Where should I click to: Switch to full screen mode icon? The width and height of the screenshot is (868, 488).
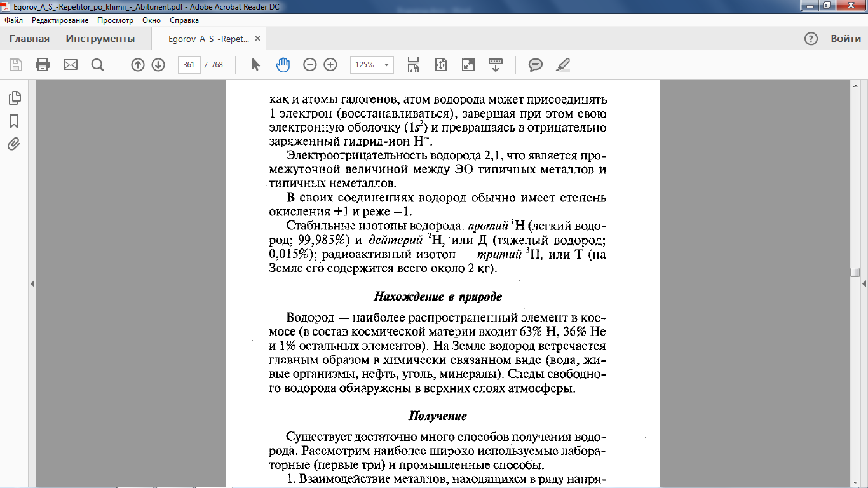click(468, 64)
